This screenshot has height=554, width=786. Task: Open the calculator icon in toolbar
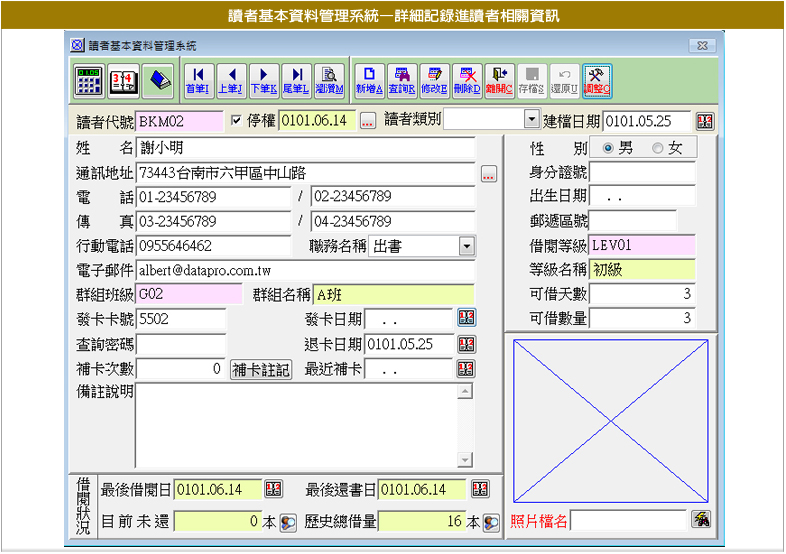pos(89,80)
